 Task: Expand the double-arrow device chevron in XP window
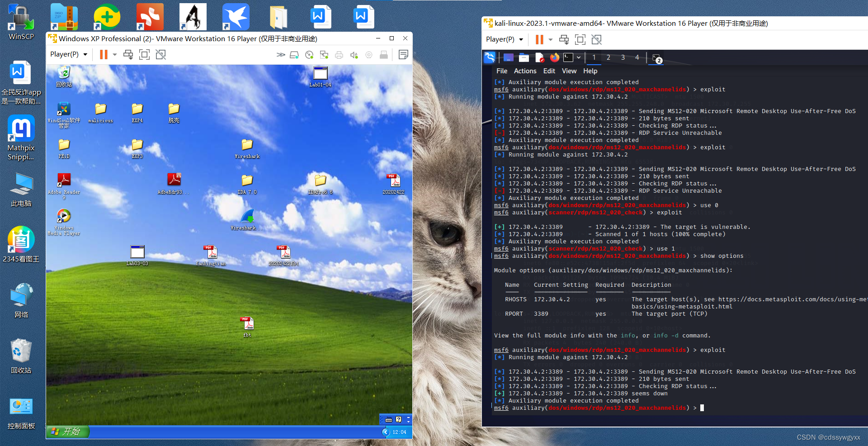click(281, 55)
